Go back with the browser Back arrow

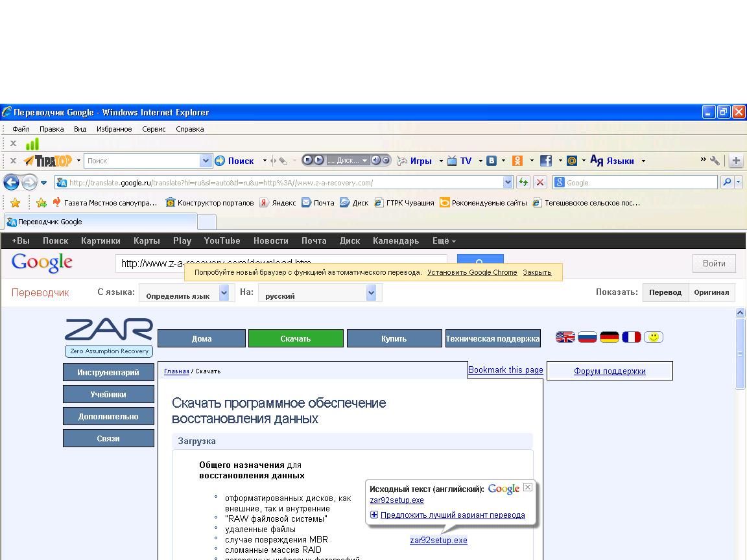pyautogui.click(x=12, y=182)
